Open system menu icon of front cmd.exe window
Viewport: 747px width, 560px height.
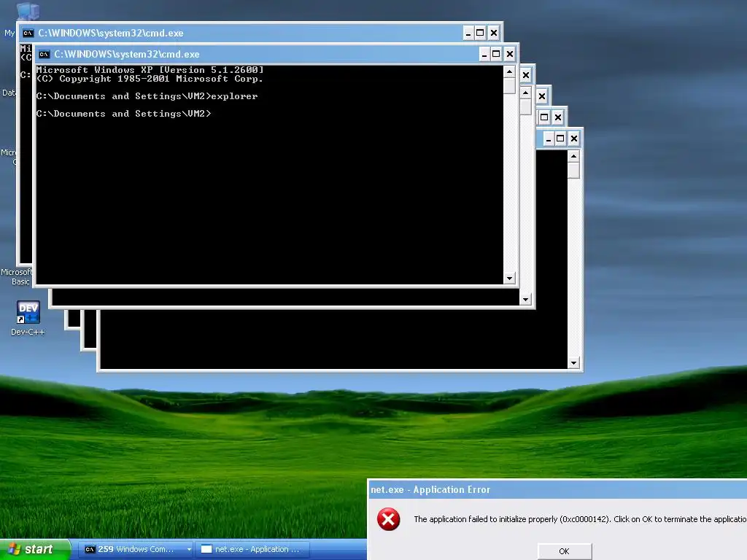(x=44, y=54)
